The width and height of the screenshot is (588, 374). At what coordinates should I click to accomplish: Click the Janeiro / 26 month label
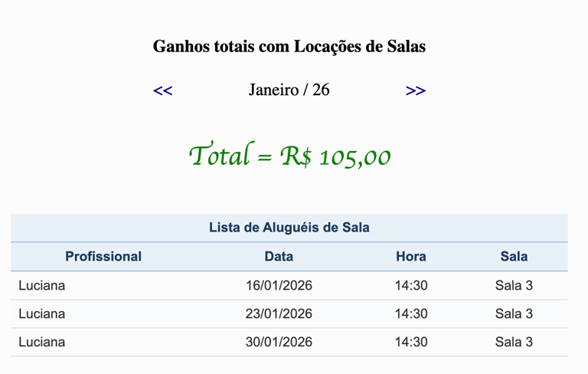289,90
